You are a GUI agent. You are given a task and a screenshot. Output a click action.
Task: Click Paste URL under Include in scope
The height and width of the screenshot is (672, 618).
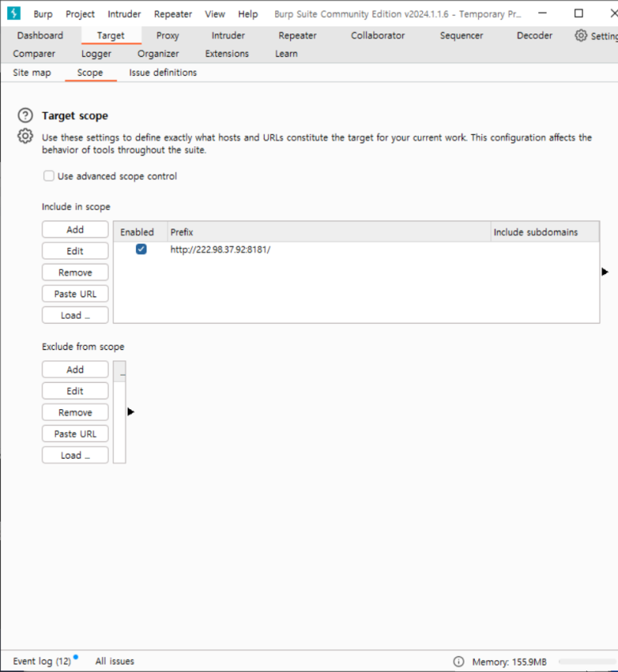(75, 293)
